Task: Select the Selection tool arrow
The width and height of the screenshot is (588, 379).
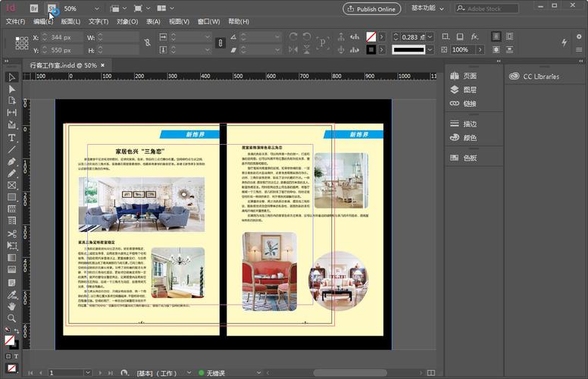Action: click(x=11, y=77)
